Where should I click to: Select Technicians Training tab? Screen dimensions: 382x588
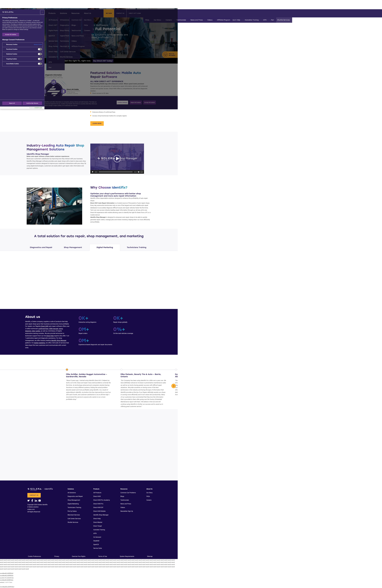pyautogui.click(x=137, y=247)
